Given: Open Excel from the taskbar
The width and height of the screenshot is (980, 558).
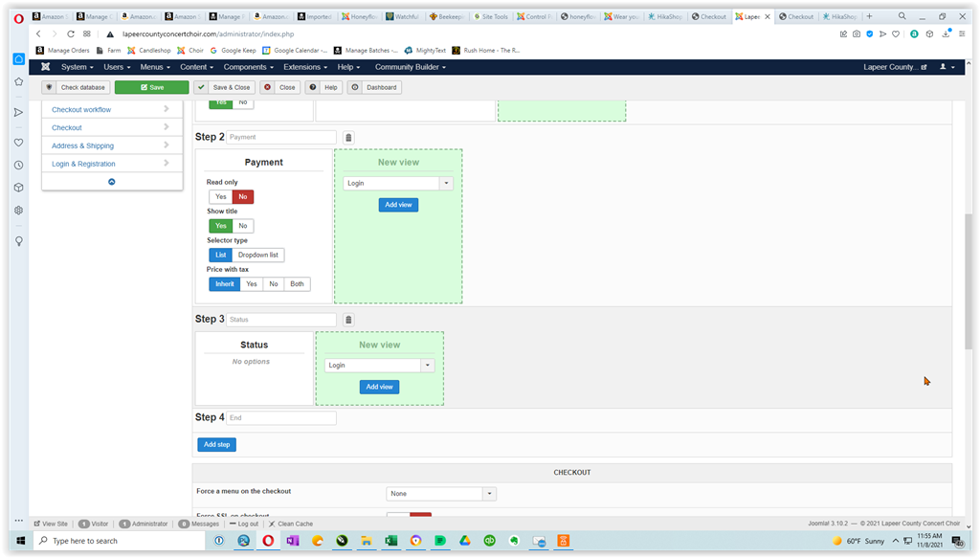Looking at the screenshot, I should pos(391,541).
